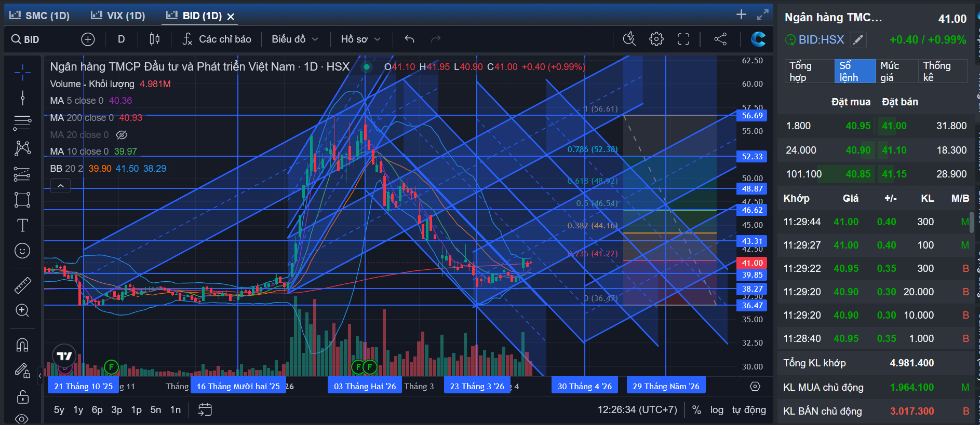The width and height of the screenshot is (980, 425).
Task: Select the 41.00 current price label on scale
Action: [x=752, y=263]
